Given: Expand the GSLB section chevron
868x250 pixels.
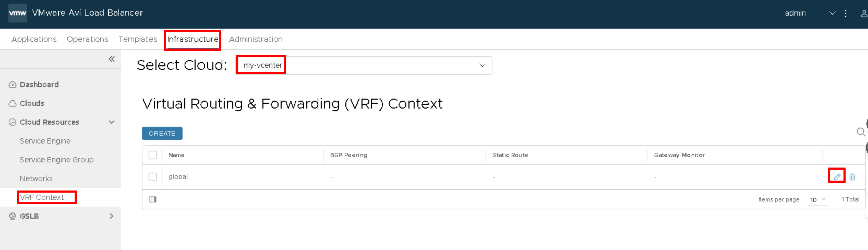Looking at the screenshot, I should point(112,216).
